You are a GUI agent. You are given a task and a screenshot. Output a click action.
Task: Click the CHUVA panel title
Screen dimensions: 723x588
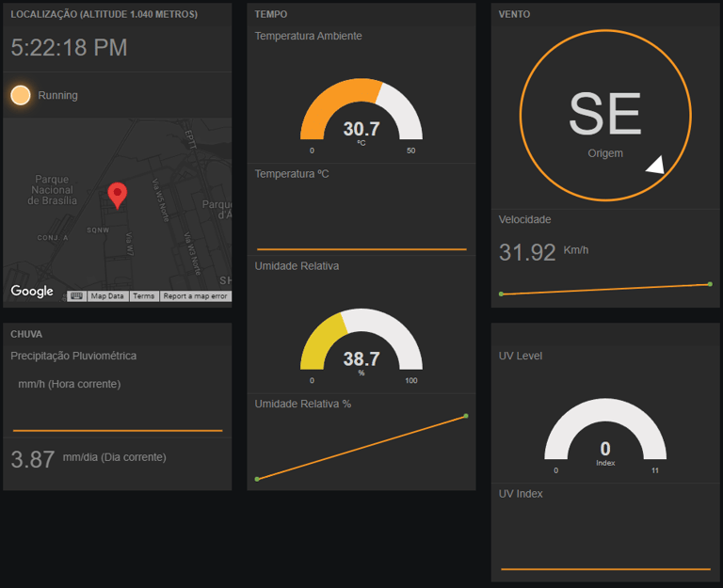[26, 334]
